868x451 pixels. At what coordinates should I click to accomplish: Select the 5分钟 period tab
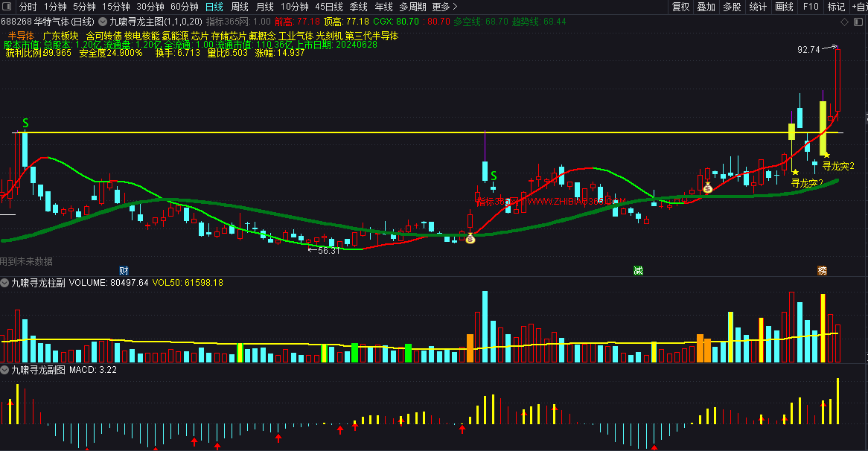pyautogui.click(x=84, y=7)
